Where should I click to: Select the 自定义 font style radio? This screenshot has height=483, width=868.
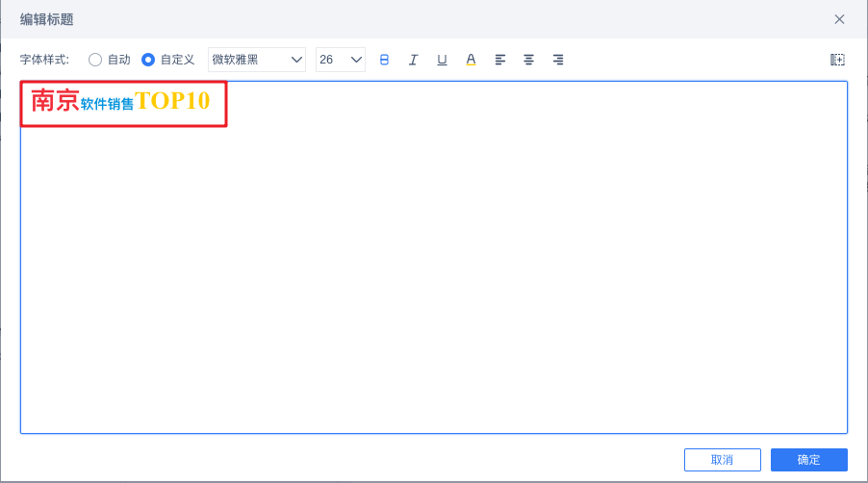point(148,60)
